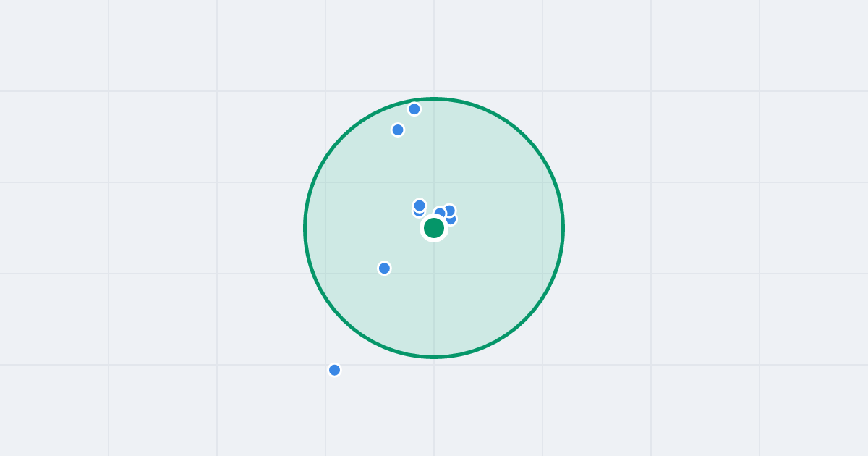Image resolution: width=868 pixels, height=456 pixels.
Task: Select the fully visible dot in the right-hand cluster
Action: [x=449, y=211]
